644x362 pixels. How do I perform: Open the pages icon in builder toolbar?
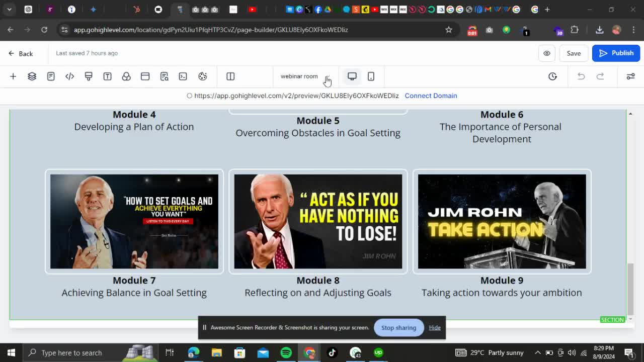[51, 76]
